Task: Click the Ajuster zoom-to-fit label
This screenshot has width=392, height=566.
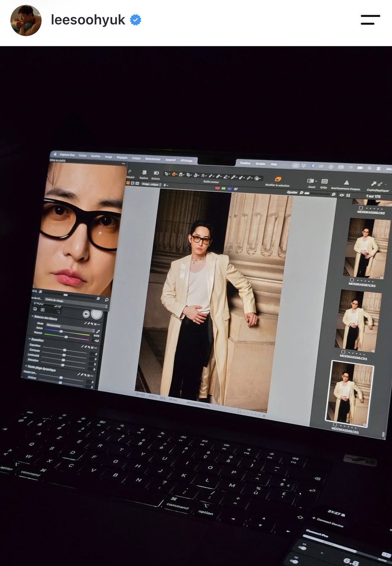Action: (292, 192)
